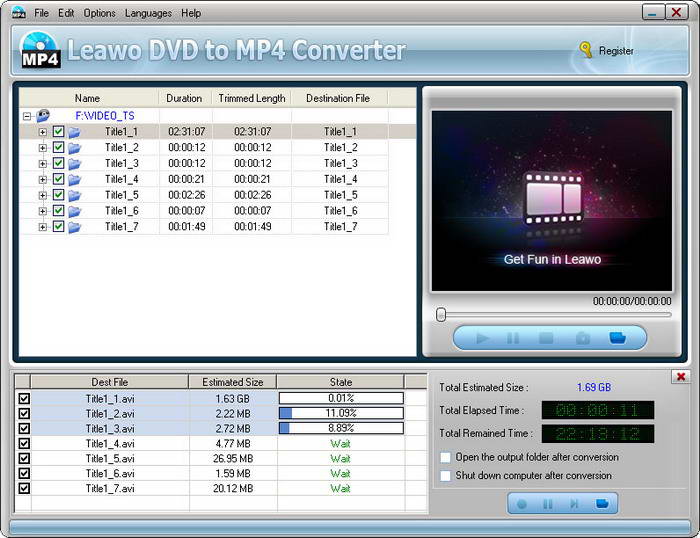Click the folder icon of Title1_7

[74, 227]
